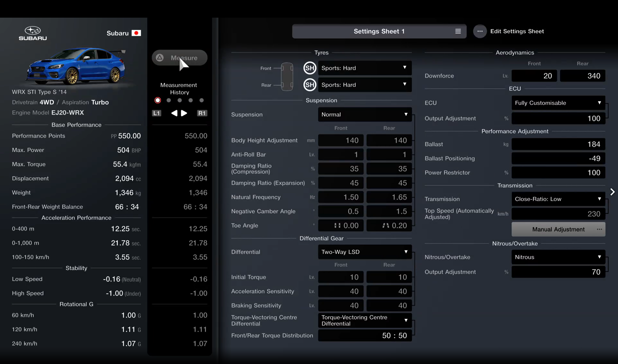Click the Japanese flag next to Subaru
The image size is (618, 364).
click(137, 33)
